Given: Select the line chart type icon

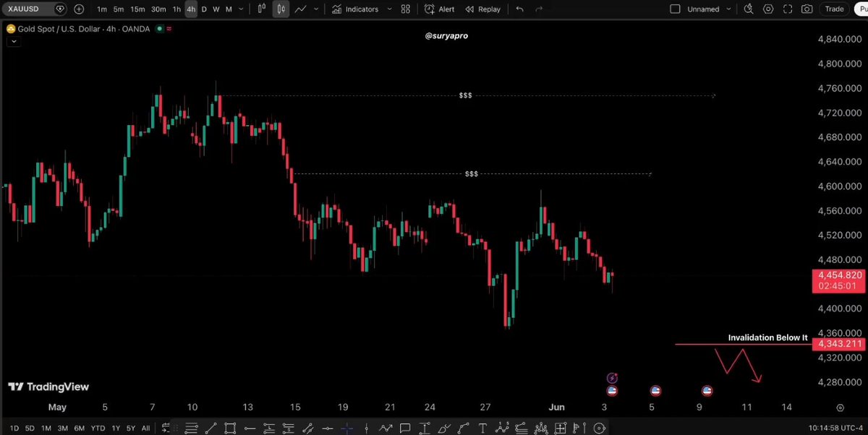Looking at the screenshot, I should click(299, 9).
